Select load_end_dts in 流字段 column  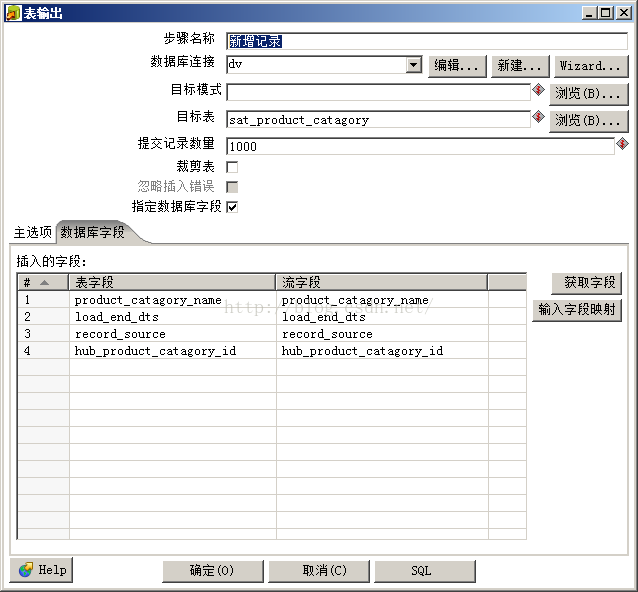[324, 317]
